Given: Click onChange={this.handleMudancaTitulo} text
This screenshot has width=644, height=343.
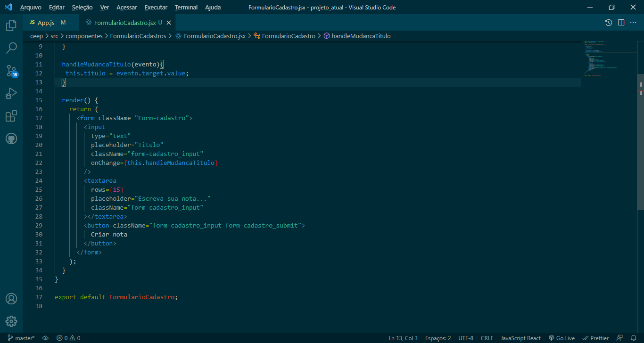Looking at the screenshot, I should coord(155,163).
